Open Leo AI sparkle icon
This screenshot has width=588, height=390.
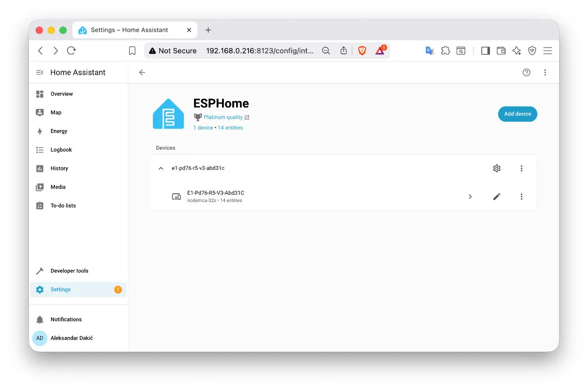[516, 51]
